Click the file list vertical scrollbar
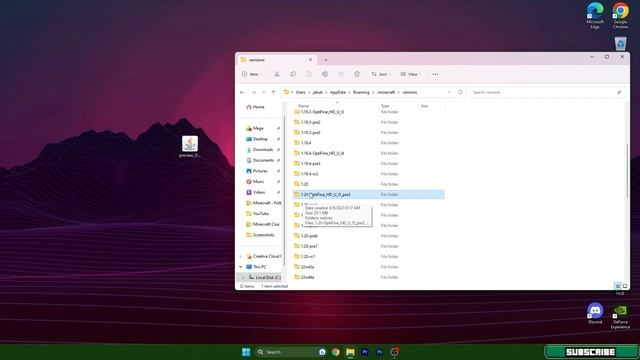The width and height of the screenshot is (640, 360). (627, 171)
